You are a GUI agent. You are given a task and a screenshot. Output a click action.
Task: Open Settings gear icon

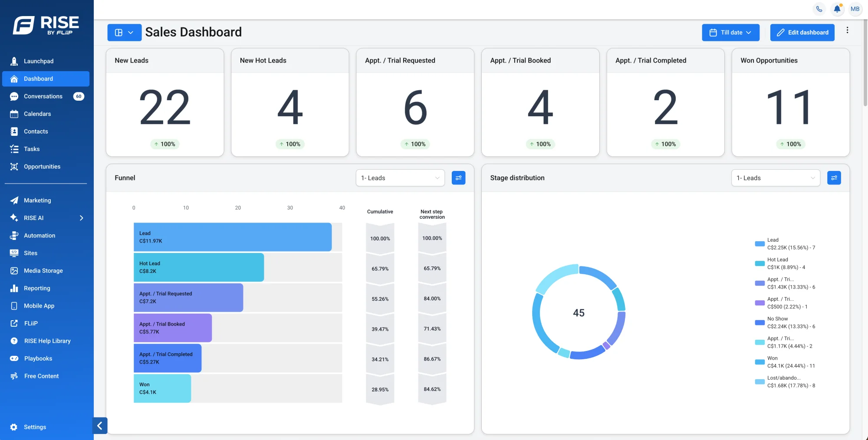(x=14, y=427)
